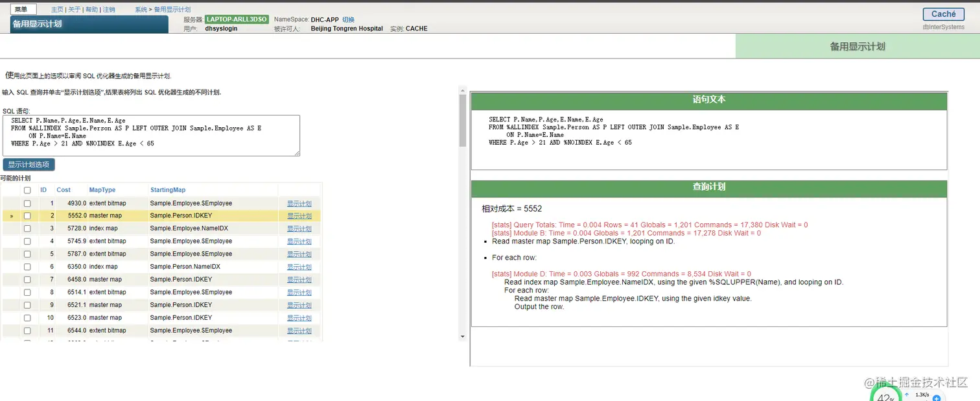Click 显示计划 for plan ID 8
This screenshot has width=980, height=401.
coord(299,292)
